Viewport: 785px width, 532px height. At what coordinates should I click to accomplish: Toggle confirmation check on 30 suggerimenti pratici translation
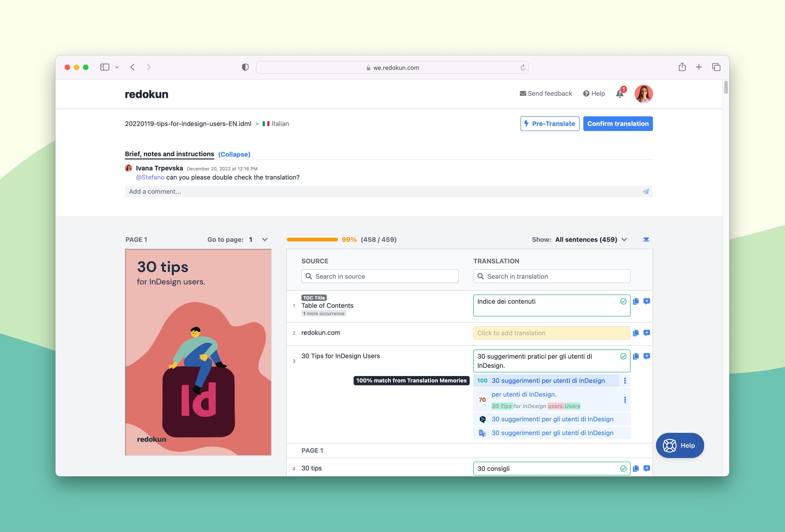pos(623,357)
